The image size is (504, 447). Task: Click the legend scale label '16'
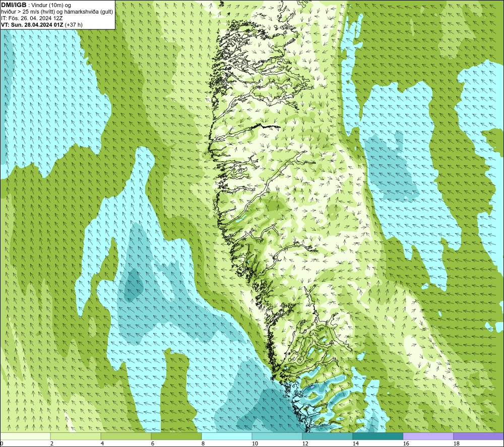pos(406,443)
